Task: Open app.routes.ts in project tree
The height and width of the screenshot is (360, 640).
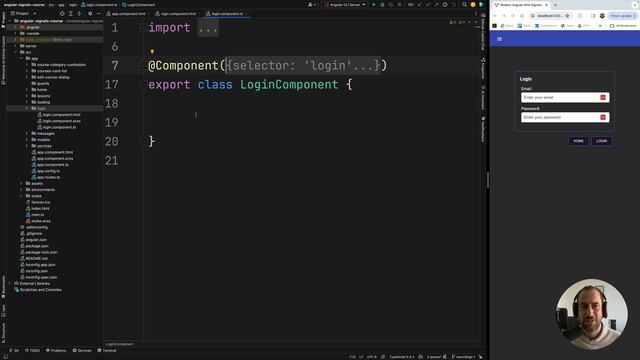Action: (x=46, y=177)
